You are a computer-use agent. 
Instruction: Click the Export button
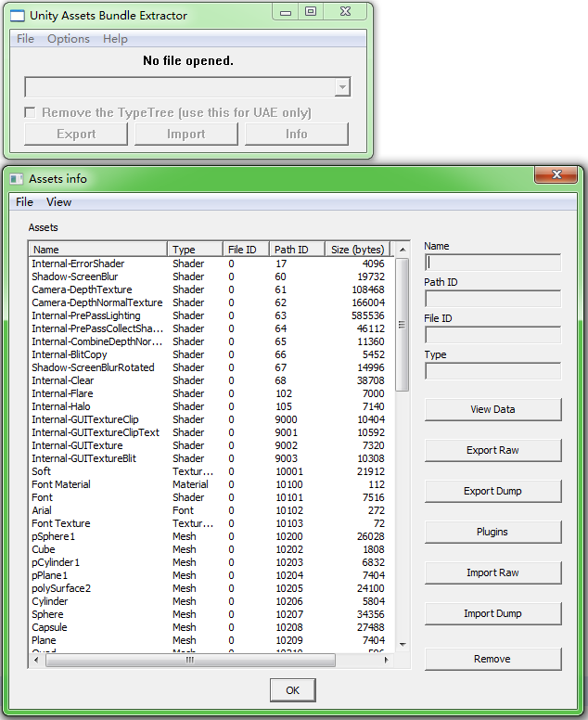tap(76, 135)
